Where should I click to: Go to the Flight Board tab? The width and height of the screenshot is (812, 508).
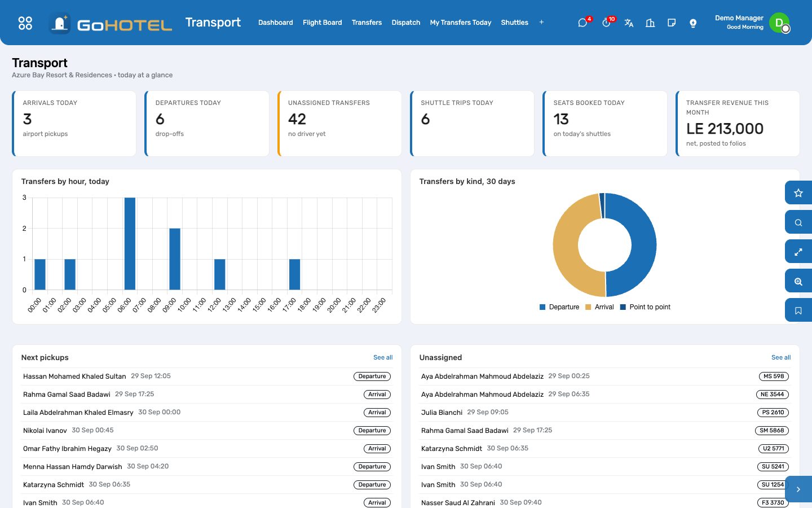click(x=323, y=23)
